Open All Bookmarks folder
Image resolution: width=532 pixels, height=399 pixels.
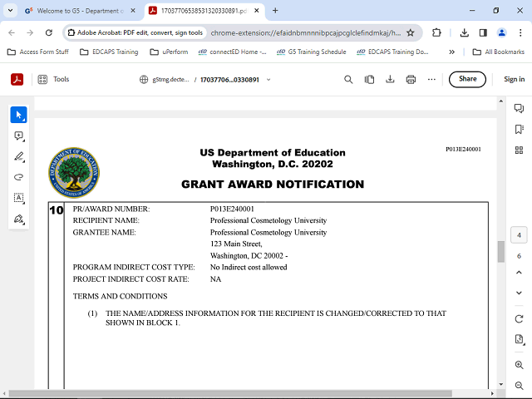click(x=499, y=52)
